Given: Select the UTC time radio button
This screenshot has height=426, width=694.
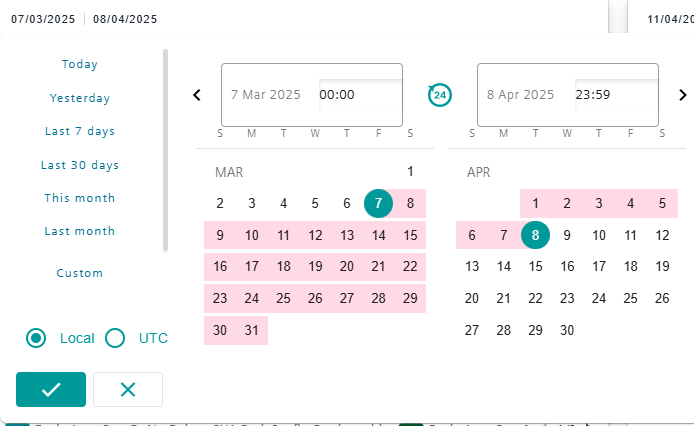Looking at the screenshot, I should point(115,338).
